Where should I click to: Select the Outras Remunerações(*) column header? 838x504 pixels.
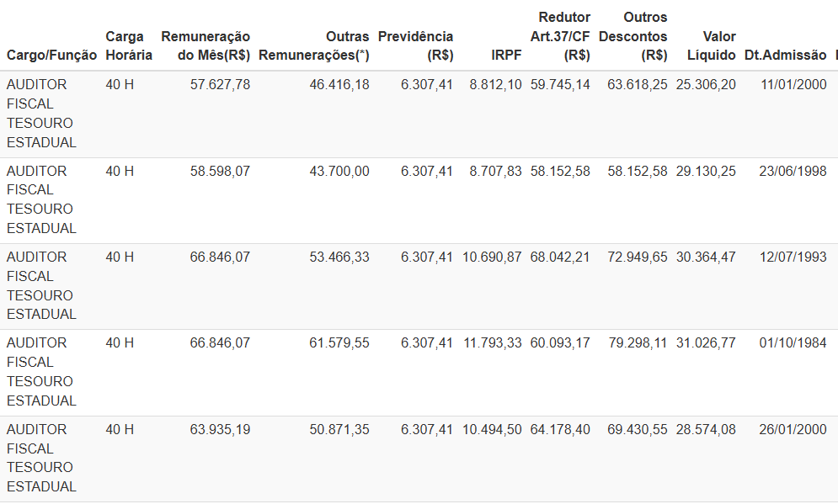pyautogui.click(x=313, y=46)
